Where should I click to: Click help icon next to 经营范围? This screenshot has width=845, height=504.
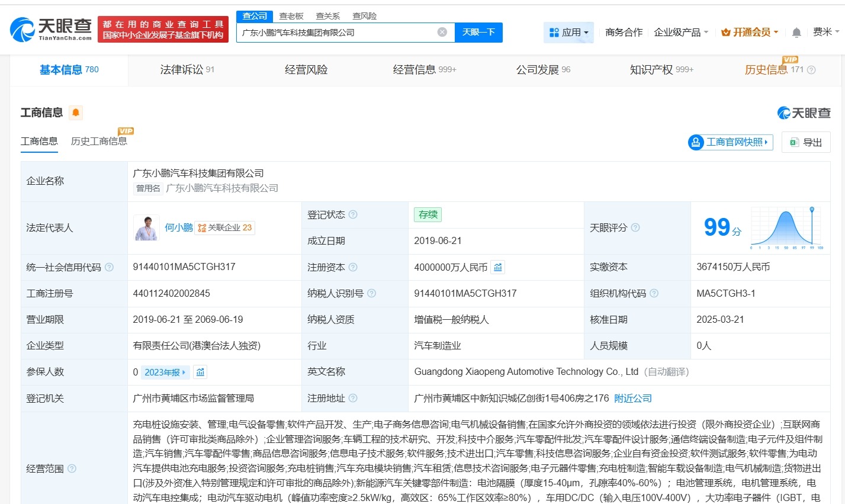72,468
